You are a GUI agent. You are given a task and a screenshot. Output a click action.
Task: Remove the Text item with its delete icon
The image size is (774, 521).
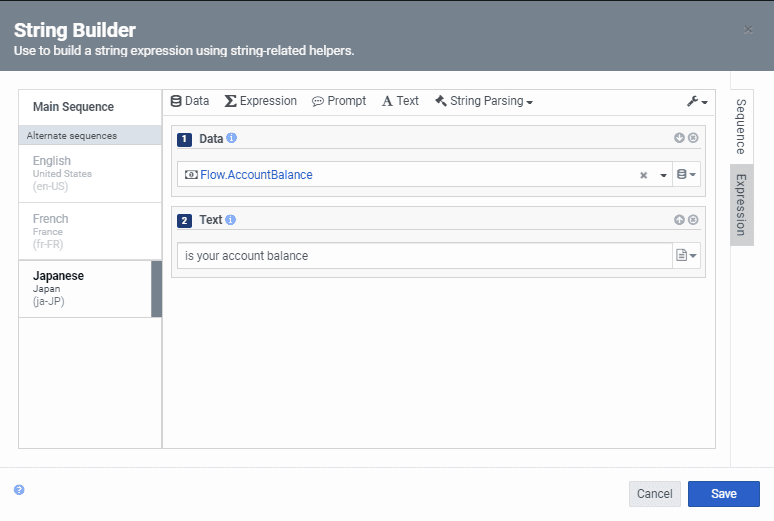point(693,220)
